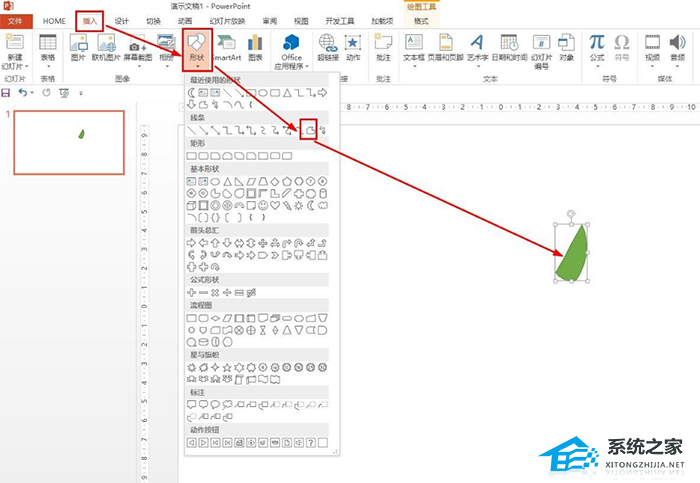Pick the Cloud basic shape

click(x=323, y=205)
